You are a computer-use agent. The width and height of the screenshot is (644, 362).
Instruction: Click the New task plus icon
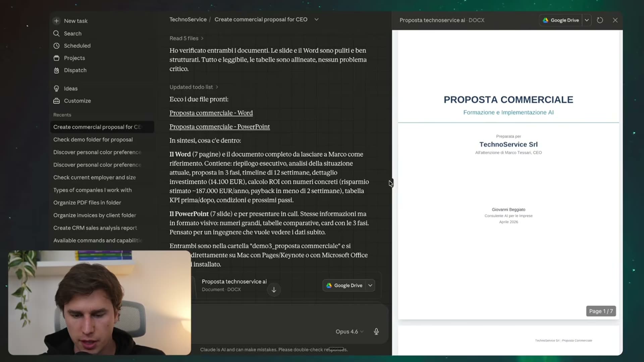click(x=56, y=21)
